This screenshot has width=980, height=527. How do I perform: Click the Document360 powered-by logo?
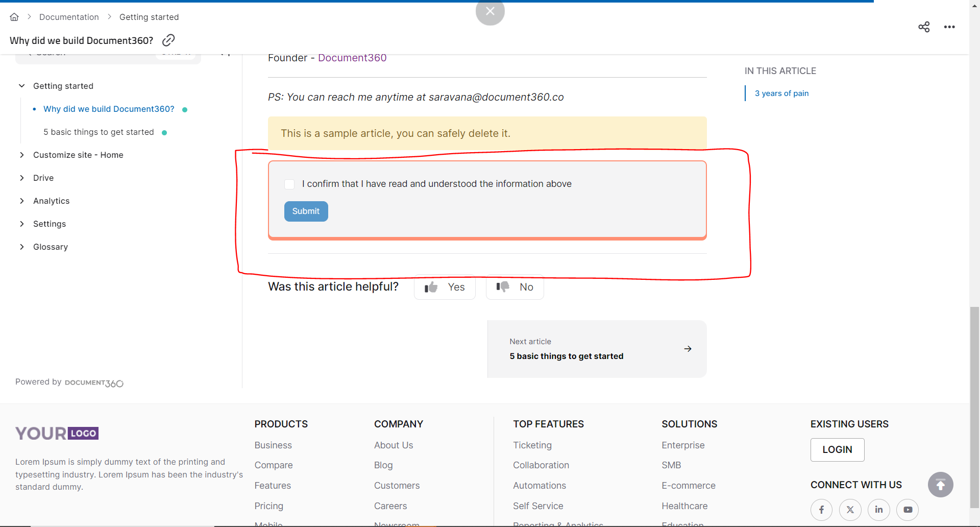pyautogui.click(x=94, y=382)
